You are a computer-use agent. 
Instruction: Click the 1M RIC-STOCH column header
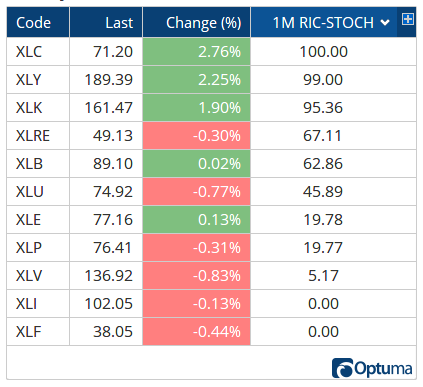[x=324, y=22]
